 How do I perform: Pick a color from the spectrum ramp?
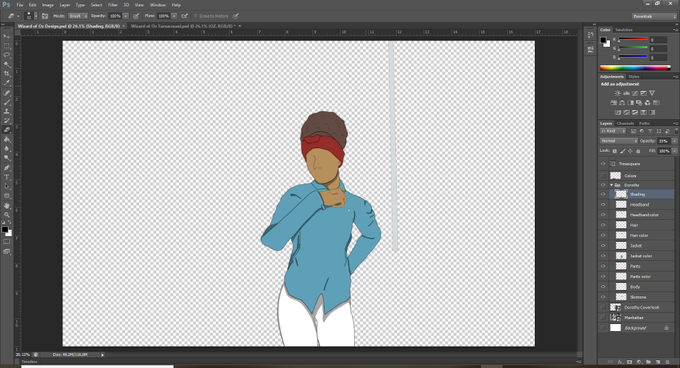635,68
